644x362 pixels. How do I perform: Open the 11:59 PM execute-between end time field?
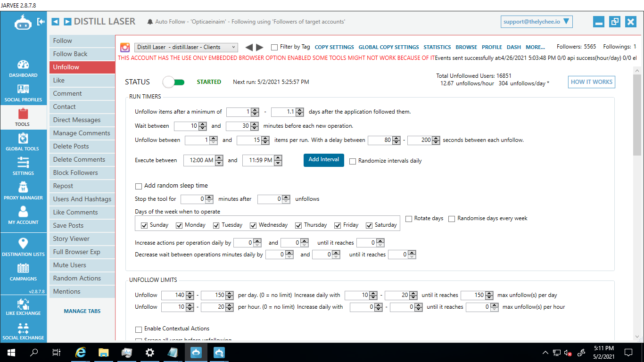pyautogui.click(x=262, y=160)
